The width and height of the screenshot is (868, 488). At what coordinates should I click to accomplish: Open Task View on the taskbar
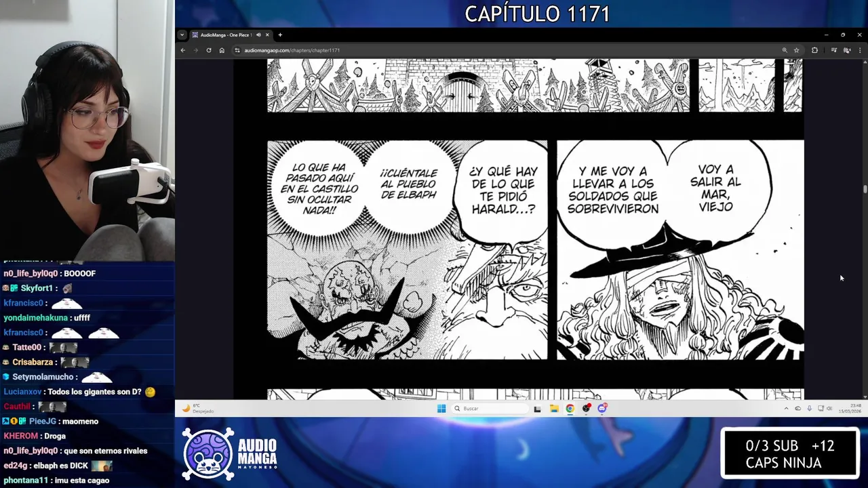pos(537,408)
